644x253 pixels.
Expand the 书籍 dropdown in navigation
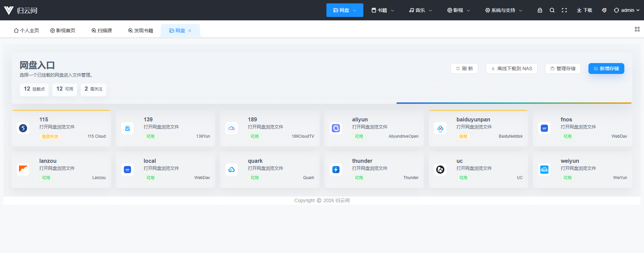(383, 10)
